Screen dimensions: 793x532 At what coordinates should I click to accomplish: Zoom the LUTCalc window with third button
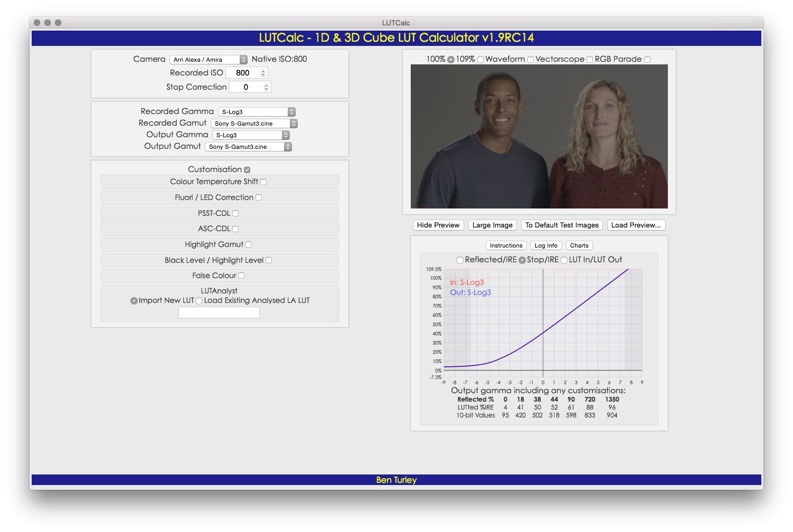58,23
